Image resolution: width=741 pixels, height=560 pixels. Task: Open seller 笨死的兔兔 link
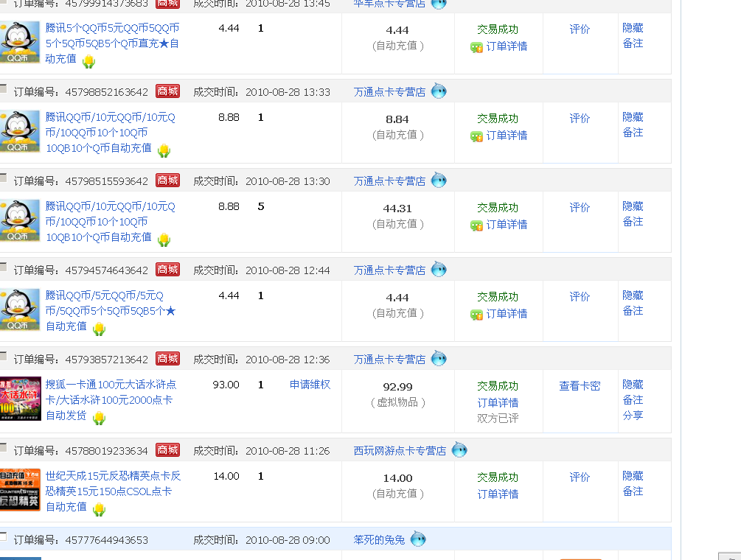379,539
